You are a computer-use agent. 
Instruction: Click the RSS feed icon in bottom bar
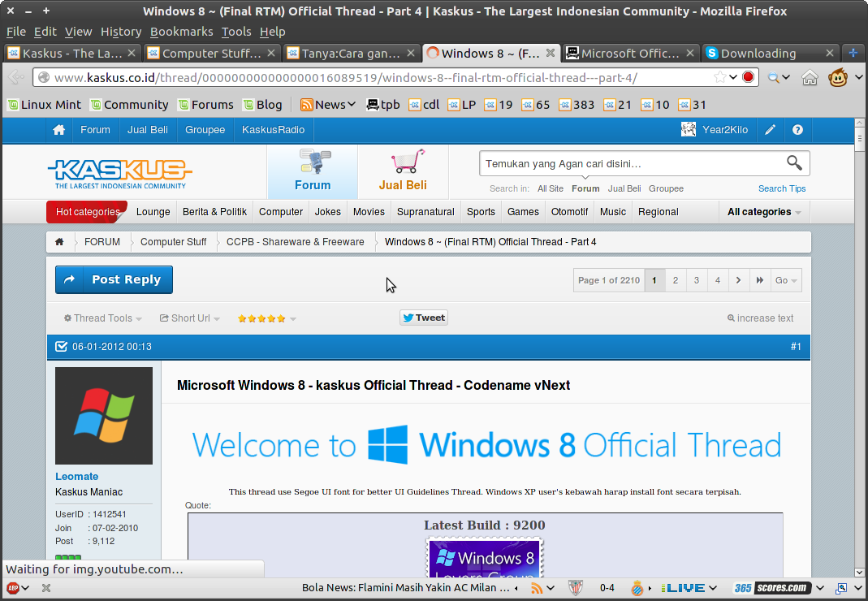click(x=537, y=588)
